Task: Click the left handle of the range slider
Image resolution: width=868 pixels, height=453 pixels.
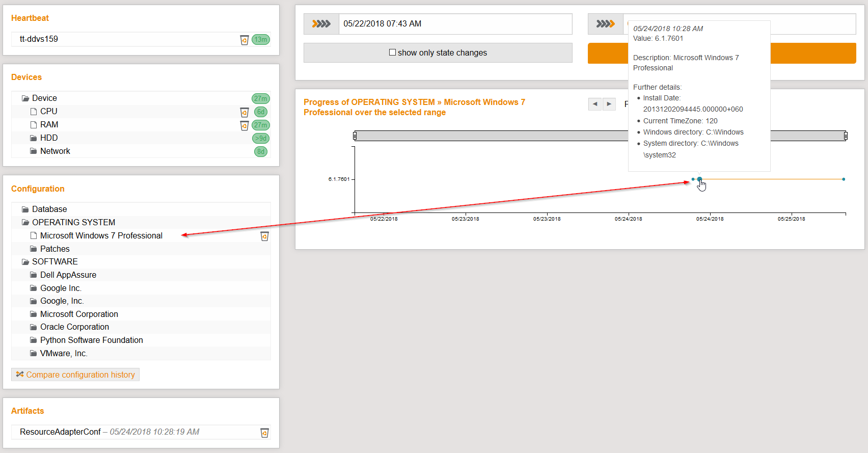Action: coord(355,136)
